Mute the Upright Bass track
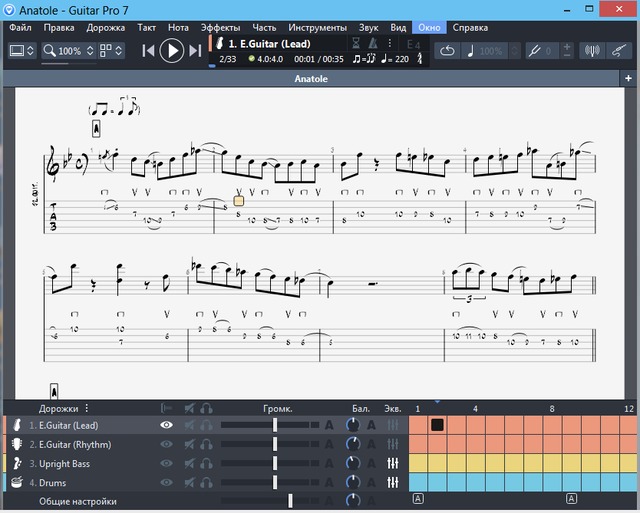 tap(189, 464)
